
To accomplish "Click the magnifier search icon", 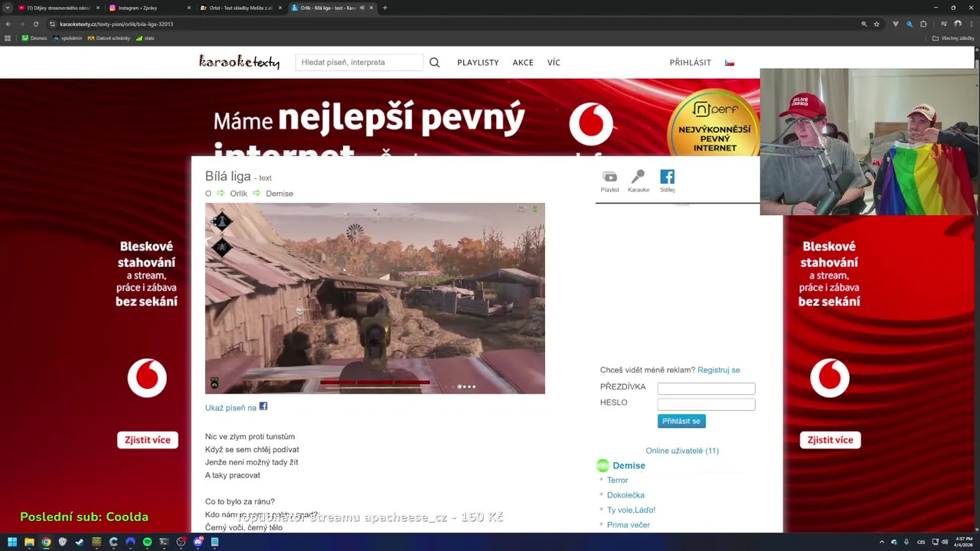I will tap(434, 63).
